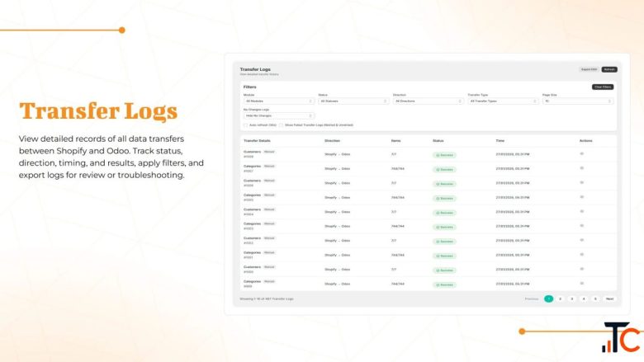
Task: Click Customers entry in row #1006
Action: tap(252, 181)
